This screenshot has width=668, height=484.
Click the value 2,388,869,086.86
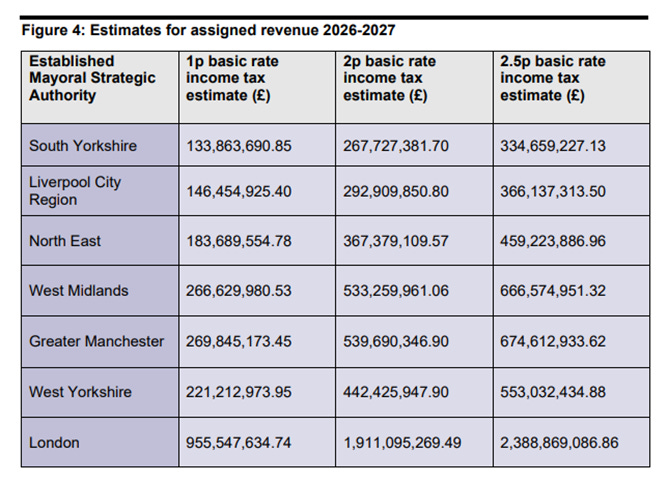pos(559,443)
